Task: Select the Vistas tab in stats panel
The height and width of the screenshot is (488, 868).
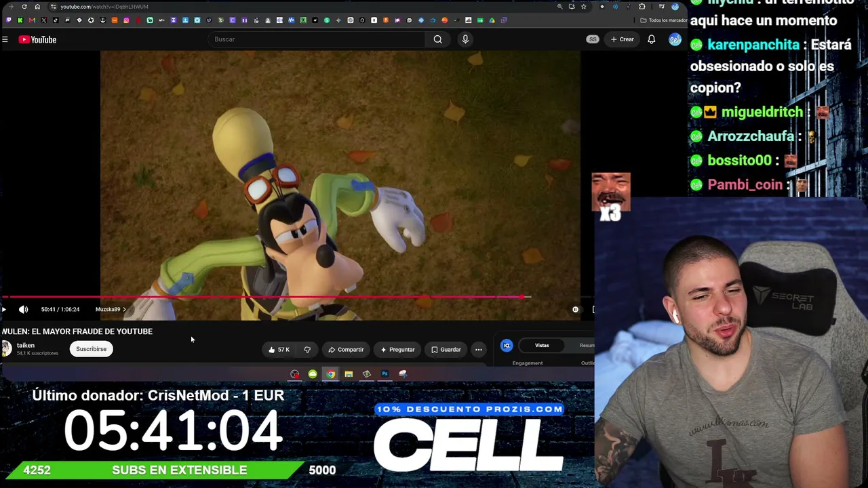Action: tap(542, 346)
